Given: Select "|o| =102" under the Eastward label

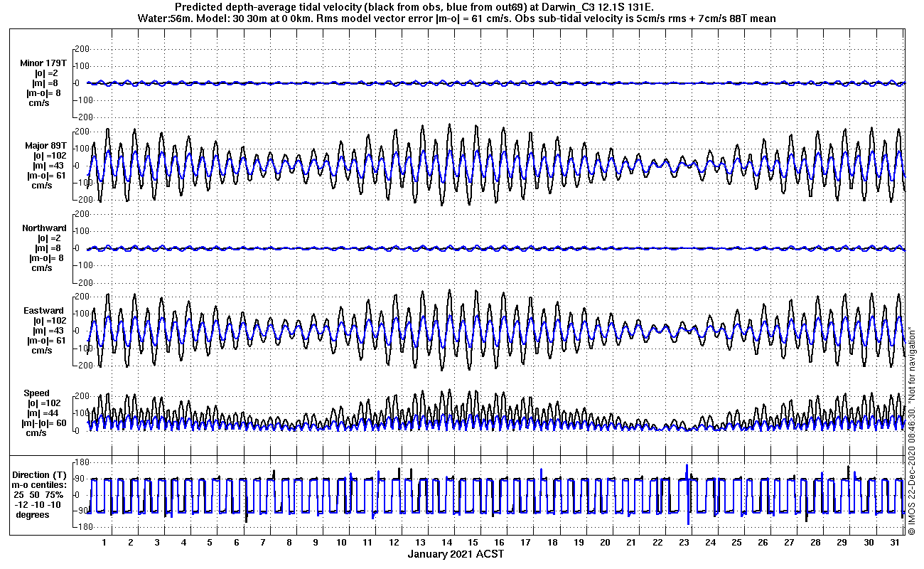Looking at the screenshot, I should (49, 321).
